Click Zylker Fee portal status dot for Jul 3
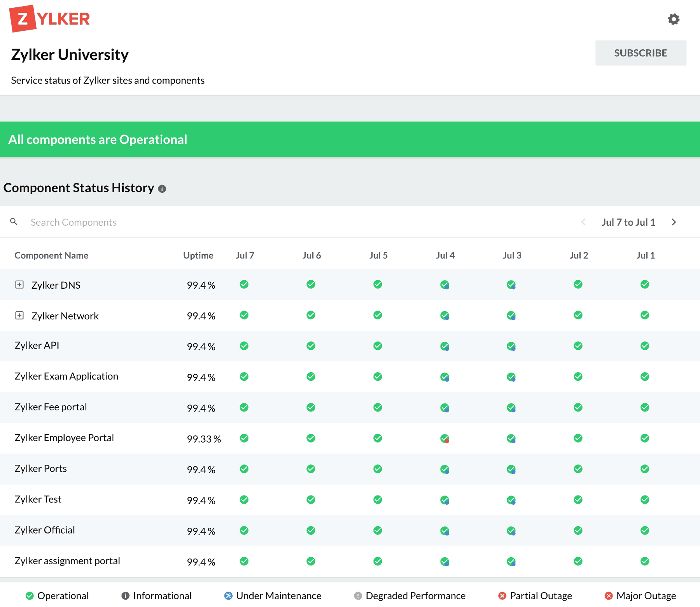 (x=511, y=408)
